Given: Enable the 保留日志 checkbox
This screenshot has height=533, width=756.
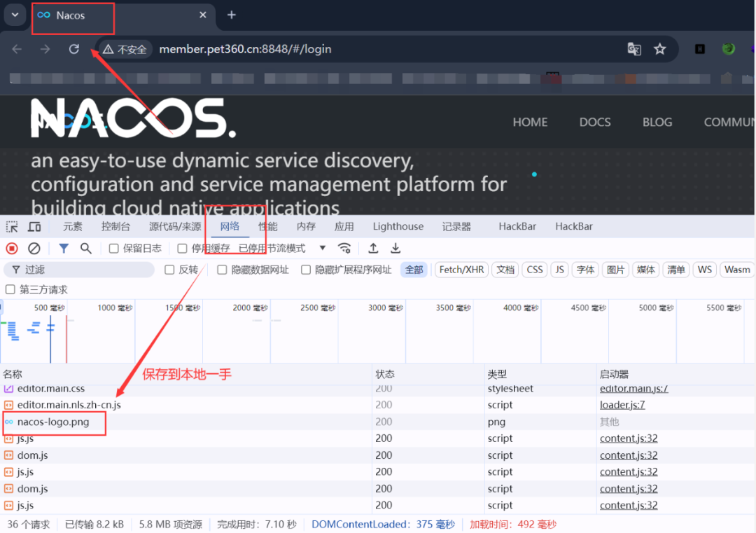Looking at the screenshot, I should (114, 249).
